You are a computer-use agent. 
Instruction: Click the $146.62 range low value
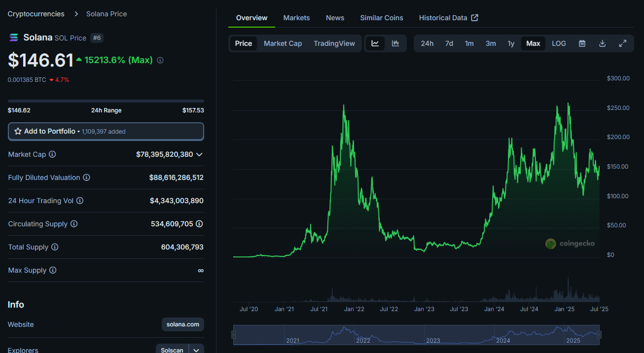click(19, 110)
